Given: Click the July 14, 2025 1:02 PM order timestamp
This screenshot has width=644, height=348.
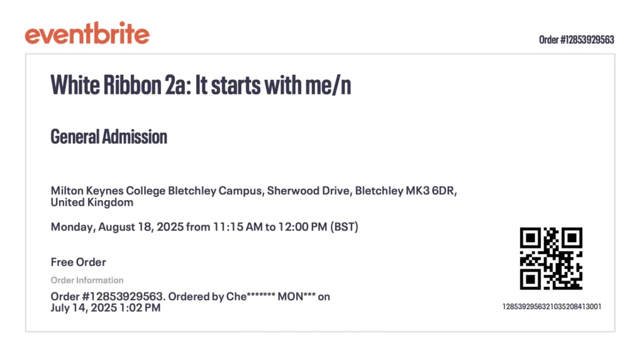Looking at the screenshot, I should point(106,308).
